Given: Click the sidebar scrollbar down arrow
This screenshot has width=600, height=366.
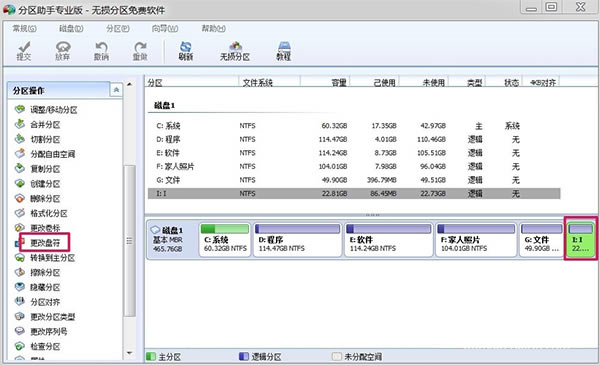Looking at the screenshot, I should tap(129, 353).
